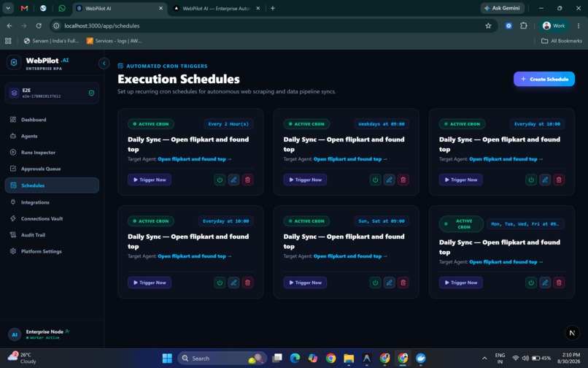Trigger Now on the Every 2 Hour(s) schedule
The width and height of the screenshot is (588, 368).
(x=150, y=180)
